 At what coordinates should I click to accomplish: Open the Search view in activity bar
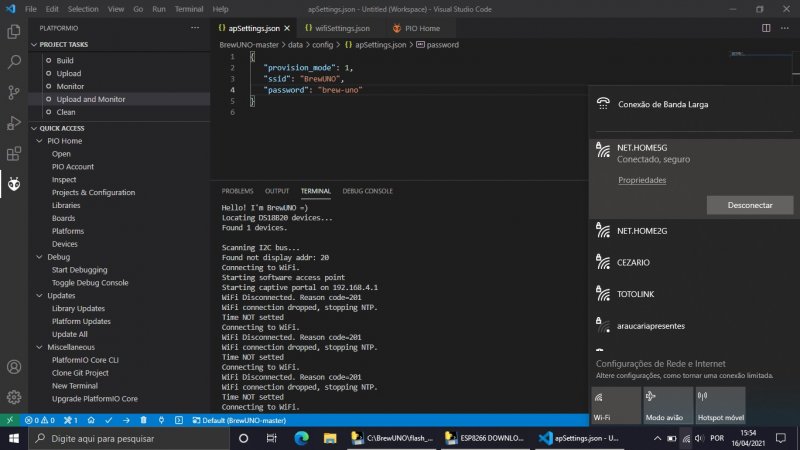14,62
